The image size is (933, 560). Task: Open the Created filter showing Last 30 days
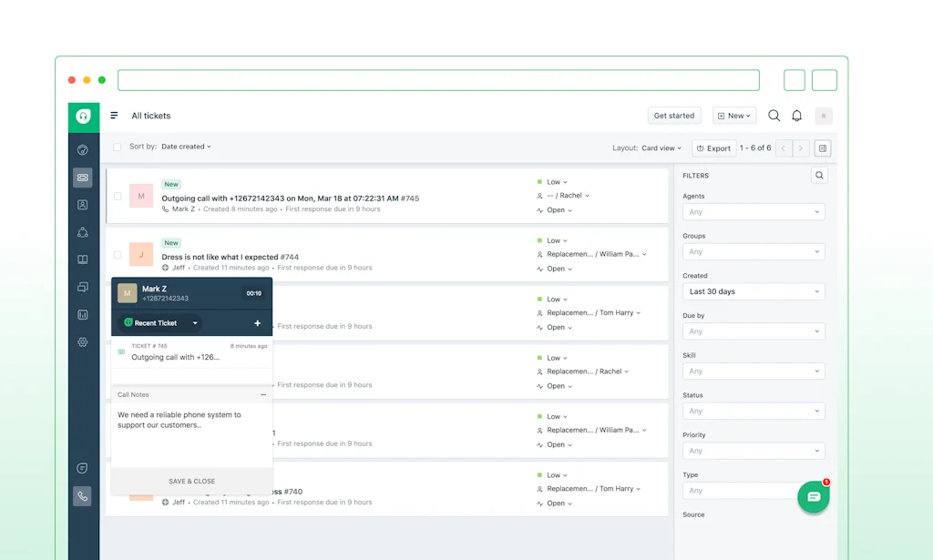coord(754,290)
